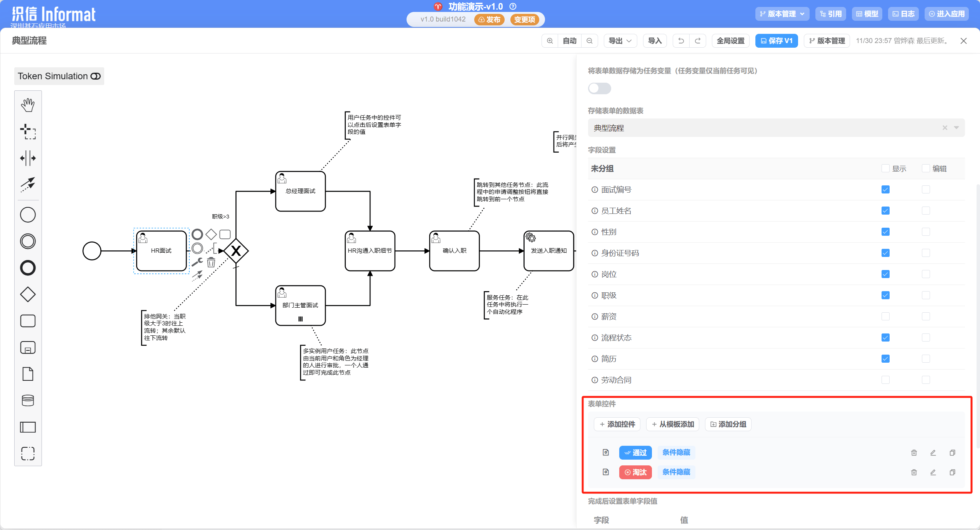Activate the hand tool in palette
The width and height of the screenshot is (980, 530).
(28, 105)
